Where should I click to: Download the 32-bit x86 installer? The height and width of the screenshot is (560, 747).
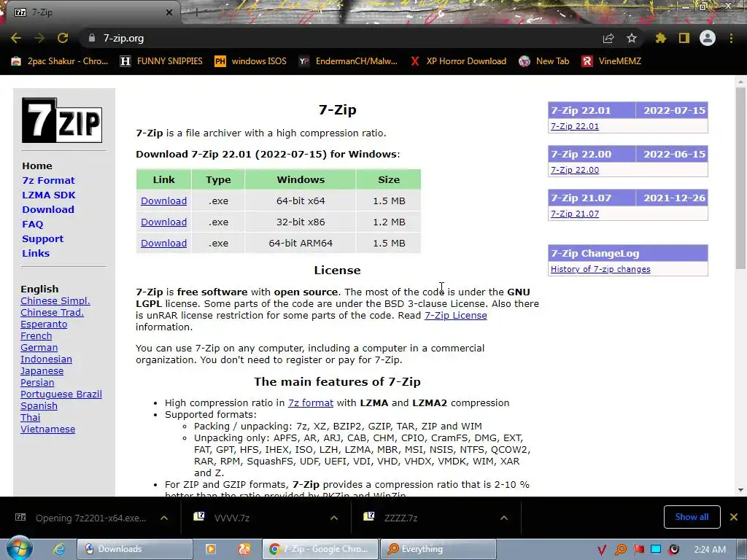tap(164, 222)
